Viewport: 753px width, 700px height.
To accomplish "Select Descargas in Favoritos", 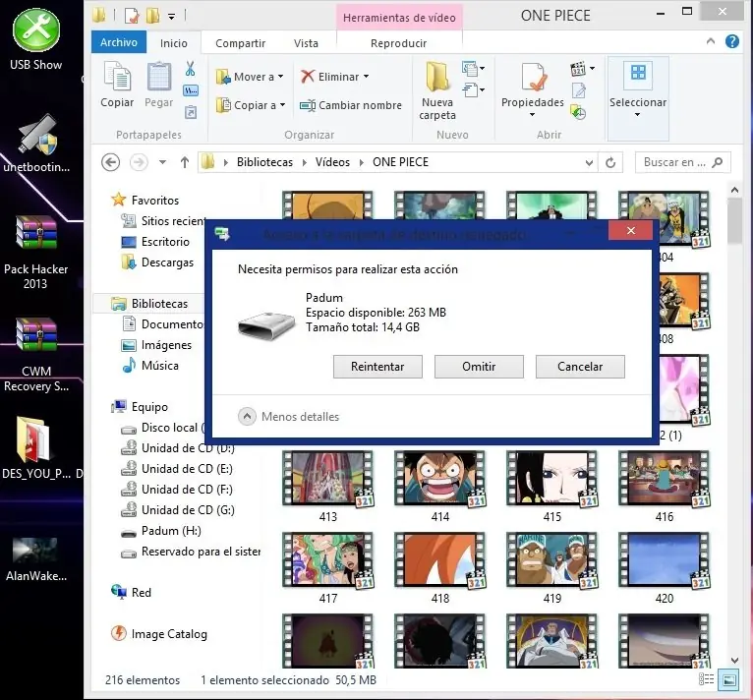I will tap(157, 262).
